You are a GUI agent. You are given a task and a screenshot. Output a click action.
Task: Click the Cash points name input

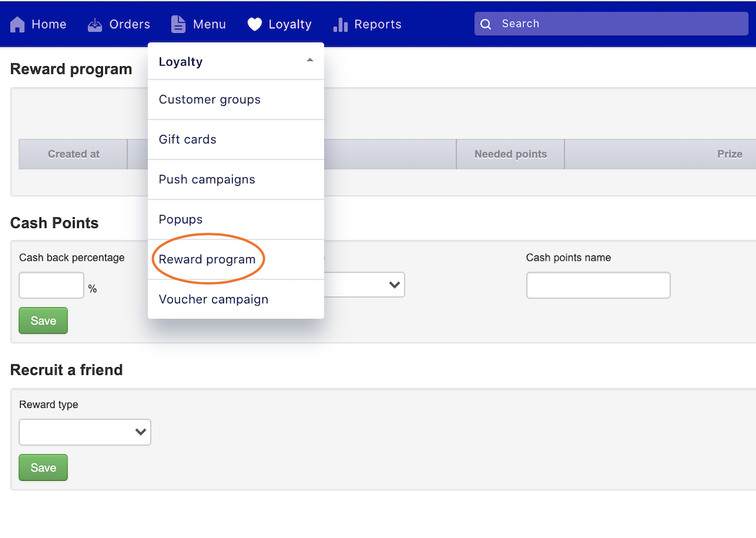[x=598, y=285]
